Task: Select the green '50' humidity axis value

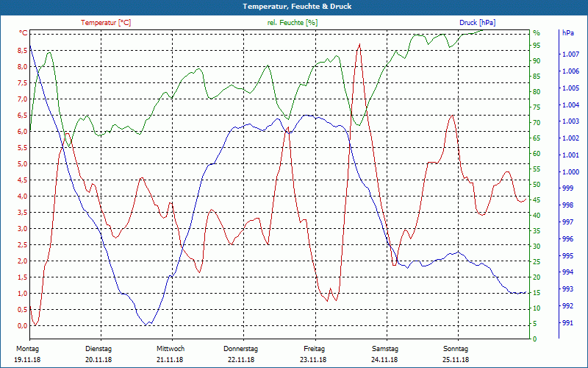Action: tap(537, 185)
